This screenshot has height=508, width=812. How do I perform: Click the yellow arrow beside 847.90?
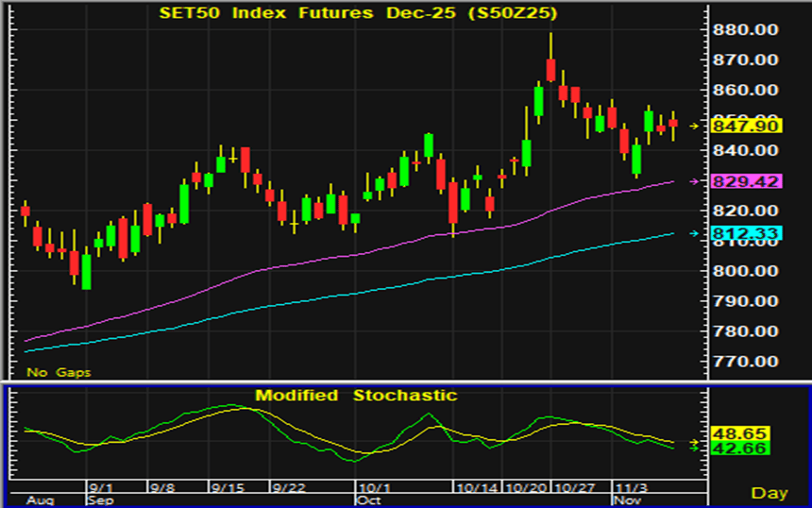point(695,126)
